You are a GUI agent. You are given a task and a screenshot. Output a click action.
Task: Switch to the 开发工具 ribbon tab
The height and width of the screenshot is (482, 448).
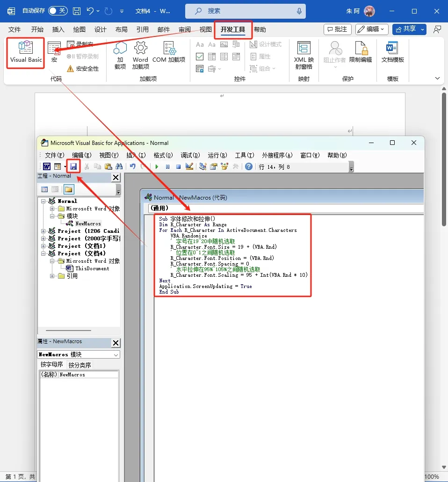pyautogui.click(x=233, y=29)
